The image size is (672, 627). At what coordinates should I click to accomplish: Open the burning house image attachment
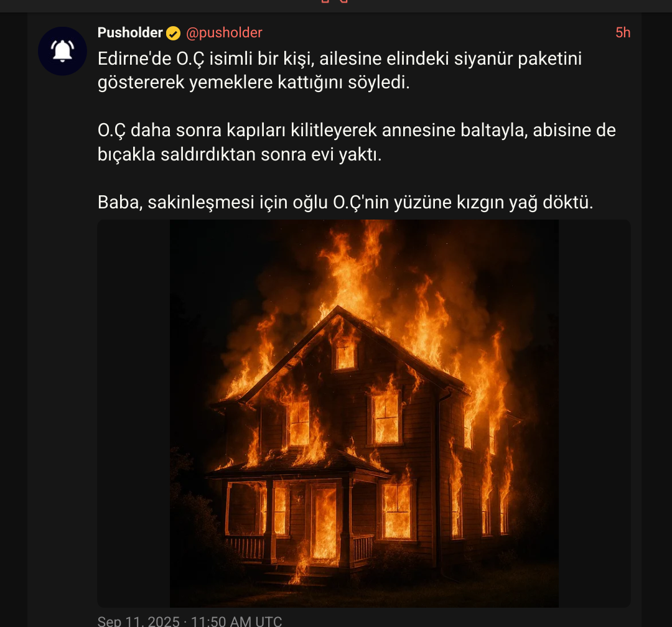click(364, 414)
